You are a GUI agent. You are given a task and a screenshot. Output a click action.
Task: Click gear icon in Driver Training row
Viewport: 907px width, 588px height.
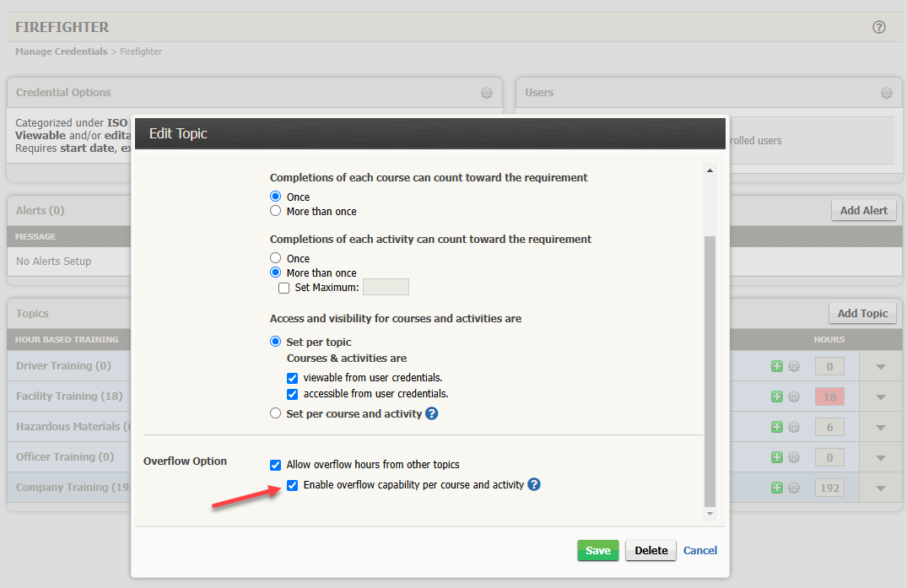click(x=794, y=366)
